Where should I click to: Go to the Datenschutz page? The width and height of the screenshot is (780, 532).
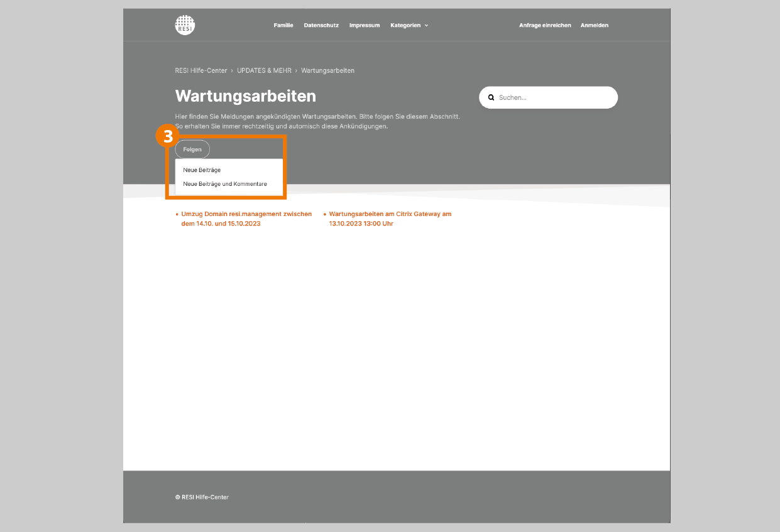tap(321, 26)
